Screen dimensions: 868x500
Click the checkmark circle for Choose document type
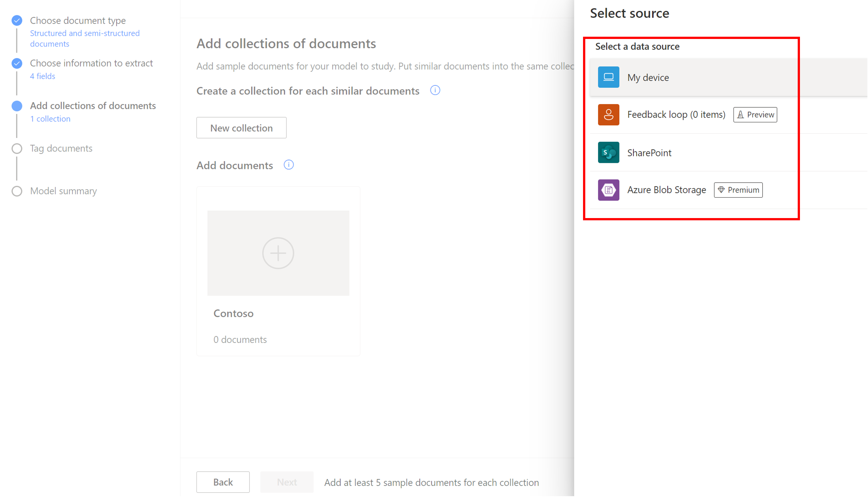tap(17, 20)
